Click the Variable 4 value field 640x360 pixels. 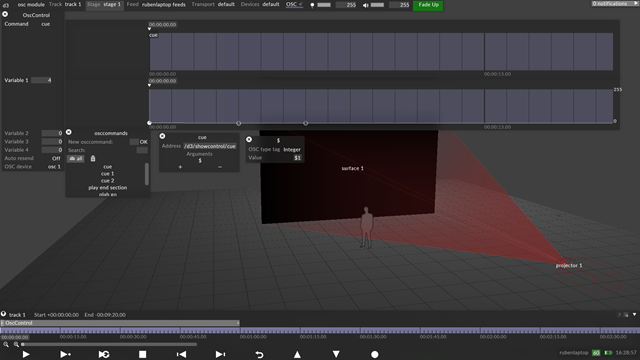pos(52,150)
